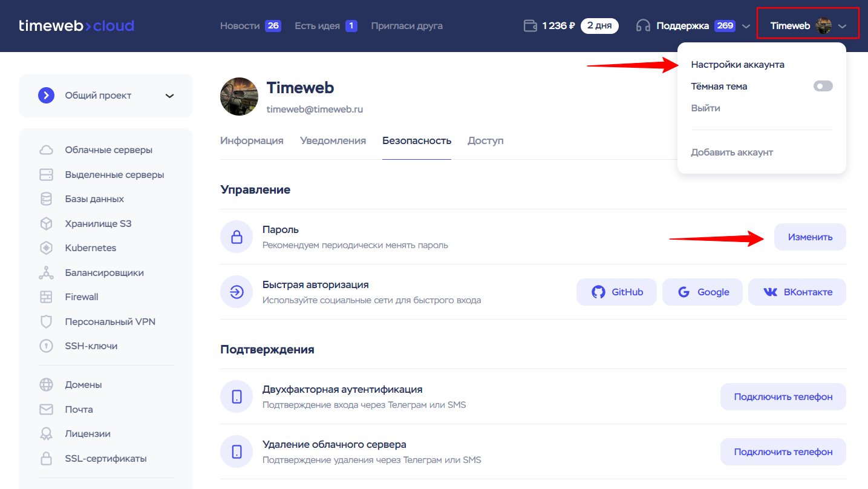The width and height of the screenshot is (868, 489).
Task: Click the SSH-ключи key icon
Action: click(46, 346)
